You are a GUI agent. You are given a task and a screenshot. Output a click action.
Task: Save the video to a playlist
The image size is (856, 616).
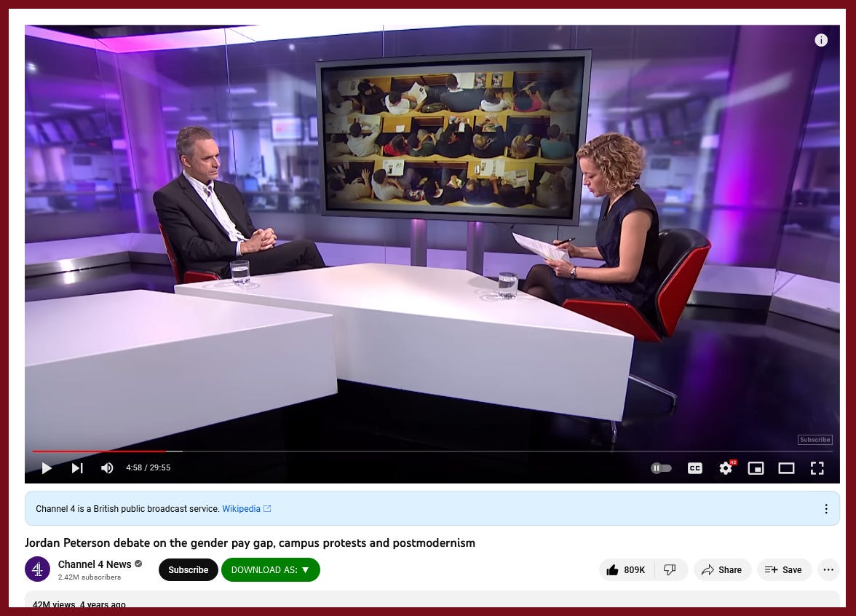coord(783,569)
